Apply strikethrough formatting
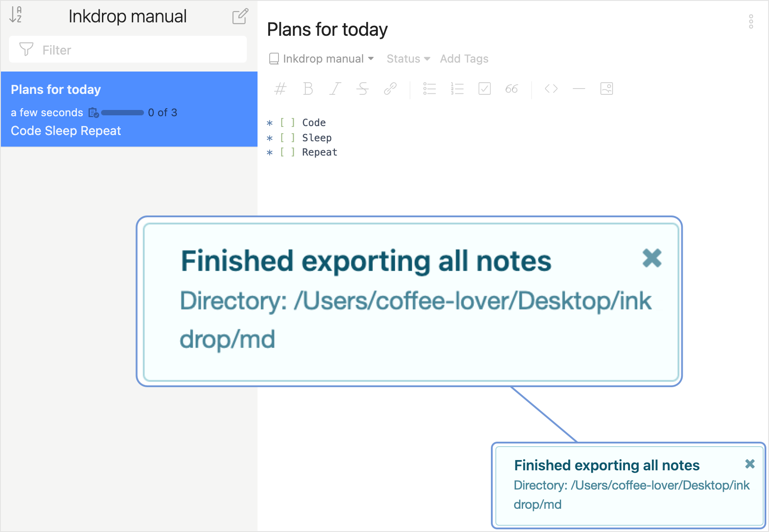 [x=362, y=89]
